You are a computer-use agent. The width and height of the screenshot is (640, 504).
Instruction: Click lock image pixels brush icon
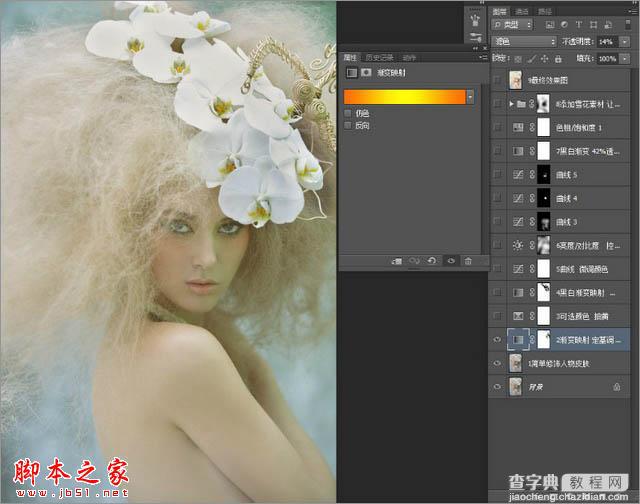[x=531, y=59]
